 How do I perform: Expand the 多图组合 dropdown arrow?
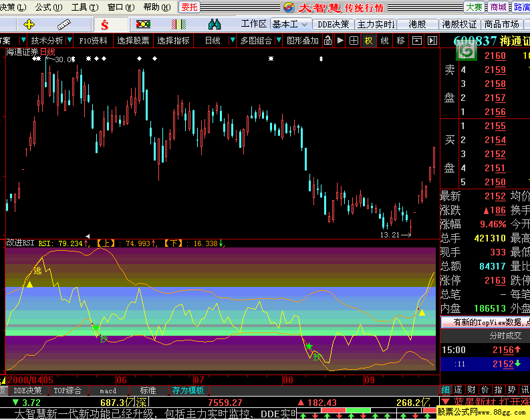click(279, 40)
